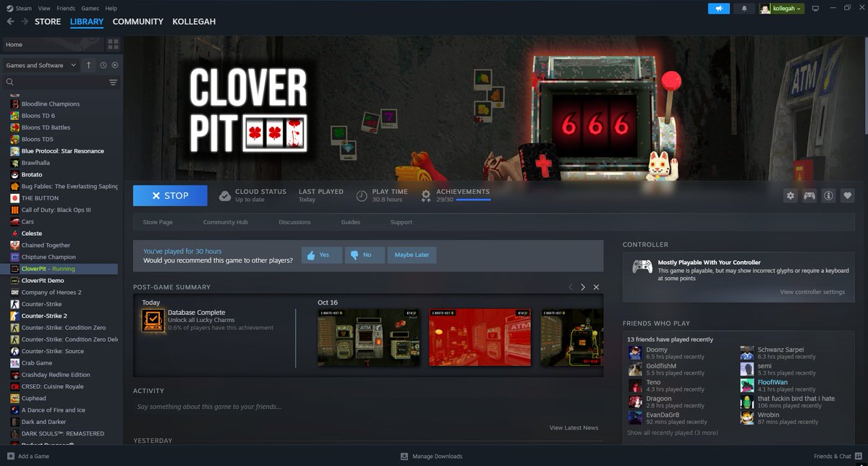Image resolution: width=868 pixels, height=466 pixels.
Task: Toggle the recent activity clock filter
Action: click(103, 65)
